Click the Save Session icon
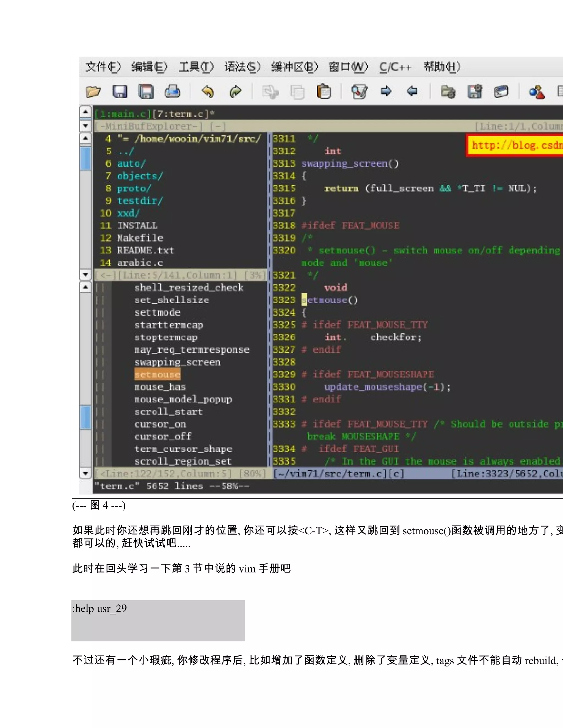This screenshot has width=563, height=728. click(474, 91)
